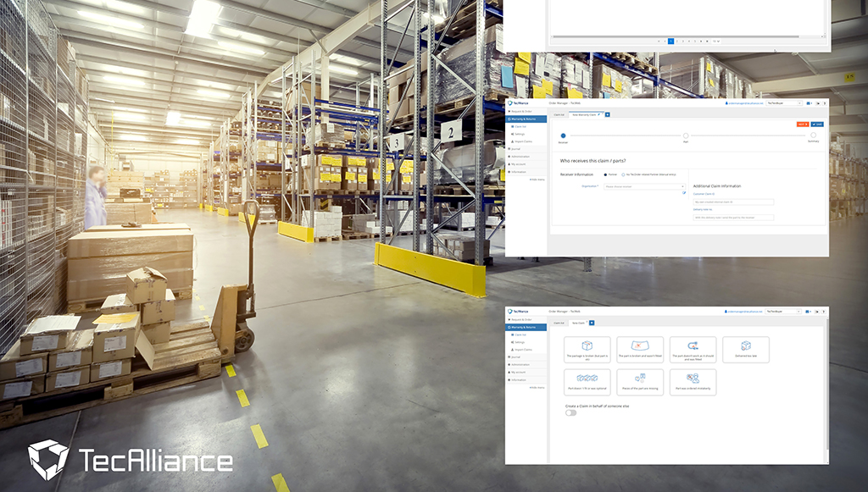This screenshot has height=492, width=868.
Task: Switch to the 'Claim list' tab in warranty form
Action: coord(559,113)
